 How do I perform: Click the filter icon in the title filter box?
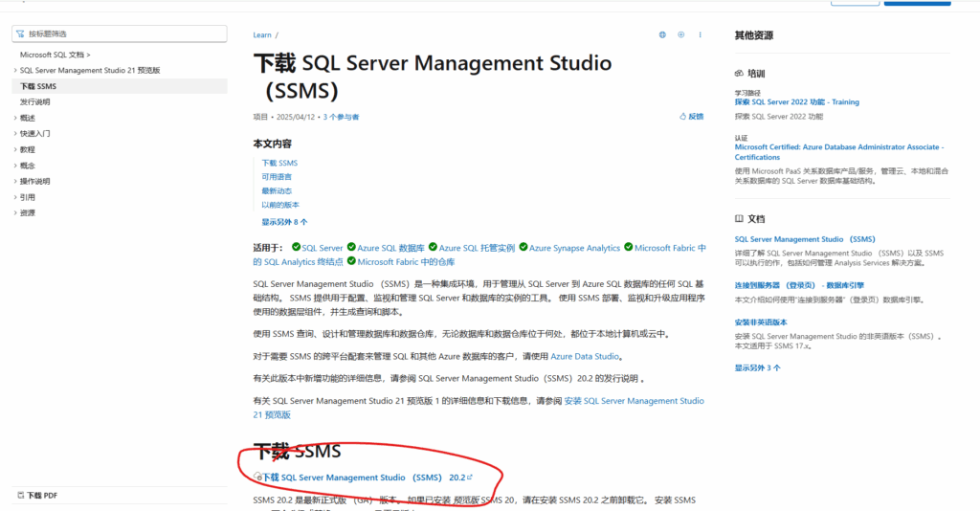[21, 33]
